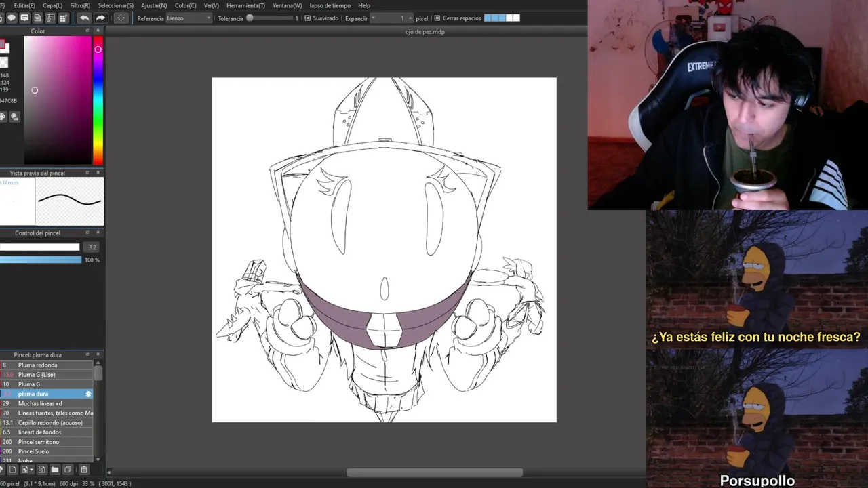Close the Control del pincel panel
The height and width of the screenshot is (488, 868).
point(98,232)
